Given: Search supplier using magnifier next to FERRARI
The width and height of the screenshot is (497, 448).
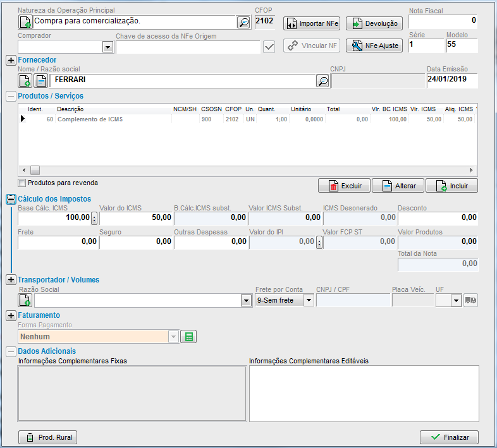Looking at the screenshot, I should tap(322, 80).
